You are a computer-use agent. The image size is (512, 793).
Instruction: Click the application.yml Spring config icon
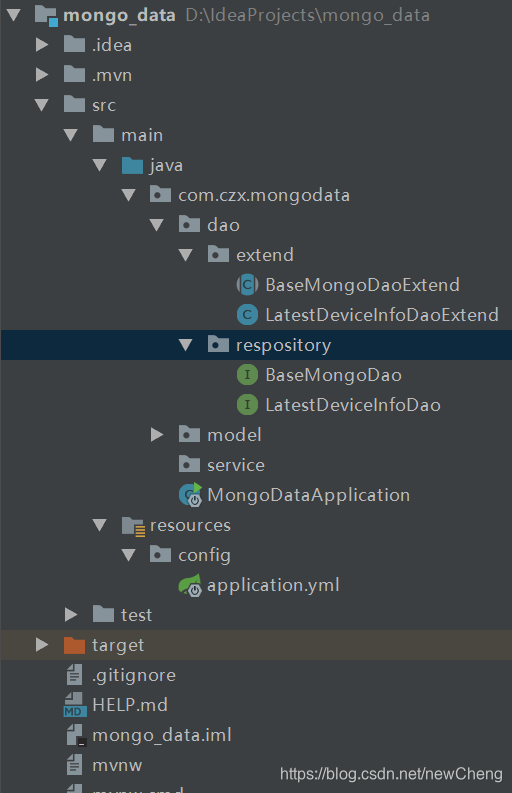[x=190, y=586]
